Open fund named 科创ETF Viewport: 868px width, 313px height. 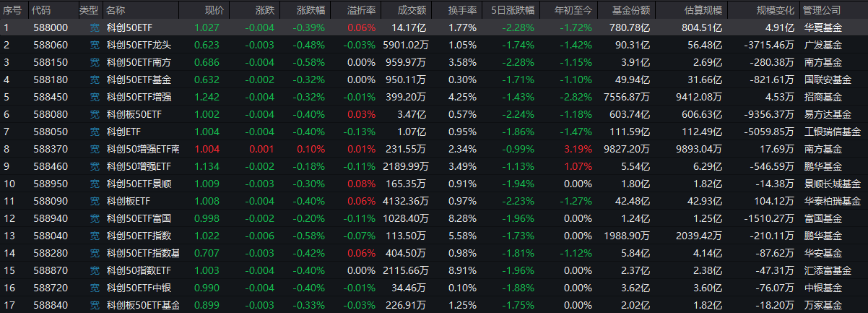[123, 132]
